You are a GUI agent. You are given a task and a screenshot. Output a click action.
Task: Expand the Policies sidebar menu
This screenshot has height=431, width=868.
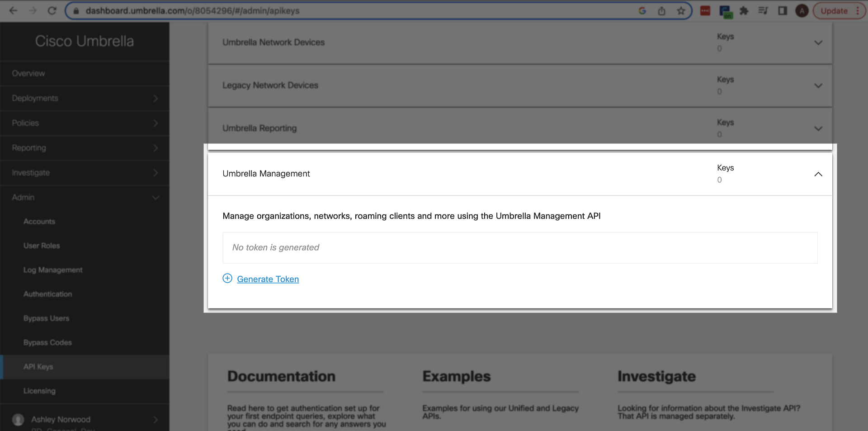85,123
